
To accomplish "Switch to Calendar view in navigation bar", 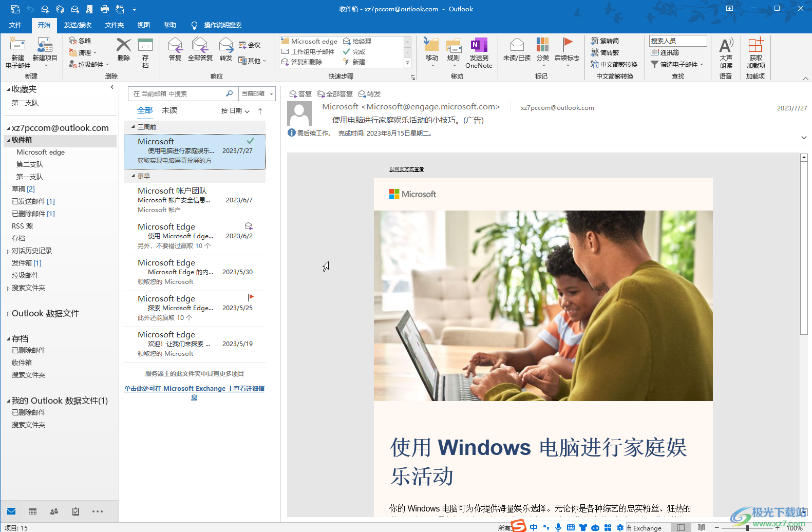I will (x=33, y=511).
